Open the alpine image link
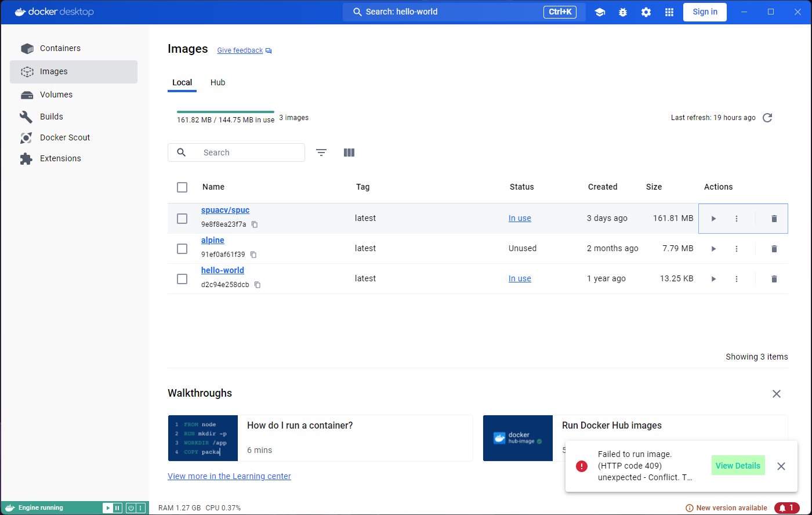This screenshot has width=812, height=515. point(212,240)
